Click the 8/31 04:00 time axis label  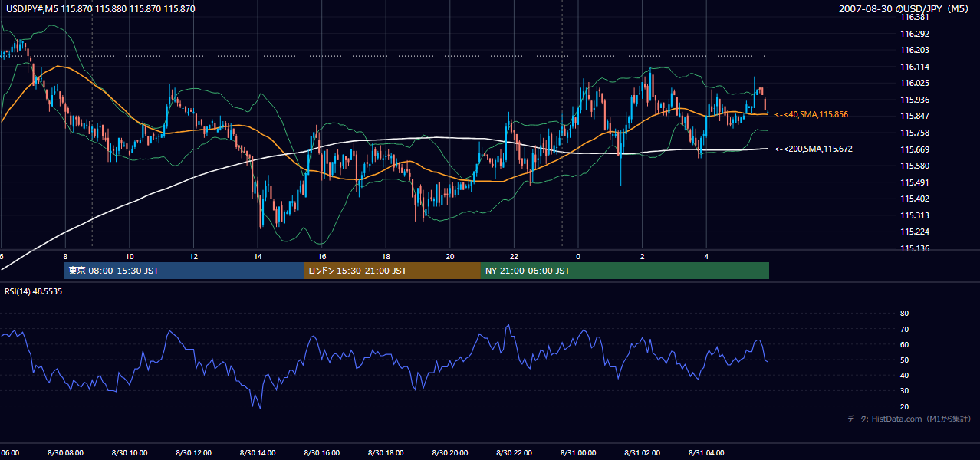(x=706, y=453)
